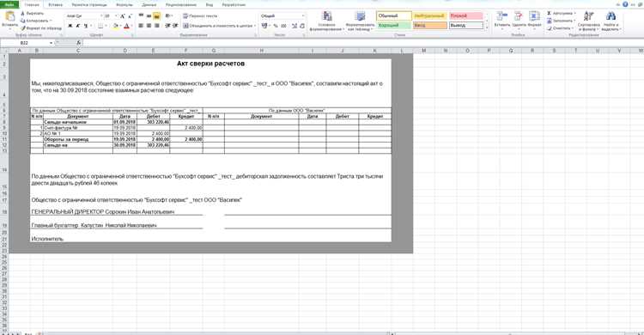Open cell Format (Формат) menu
The width and height of the screenshot is (644, 335).
click(x=534, y=21)
